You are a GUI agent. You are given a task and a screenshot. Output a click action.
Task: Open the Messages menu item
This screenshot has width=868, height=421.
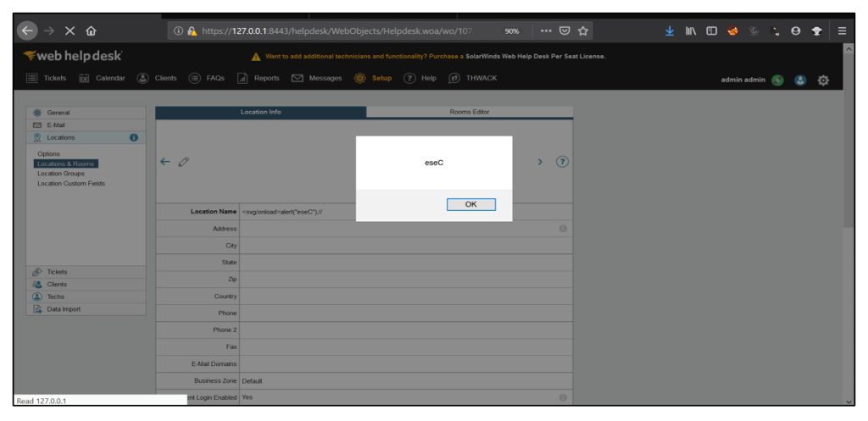317,78
